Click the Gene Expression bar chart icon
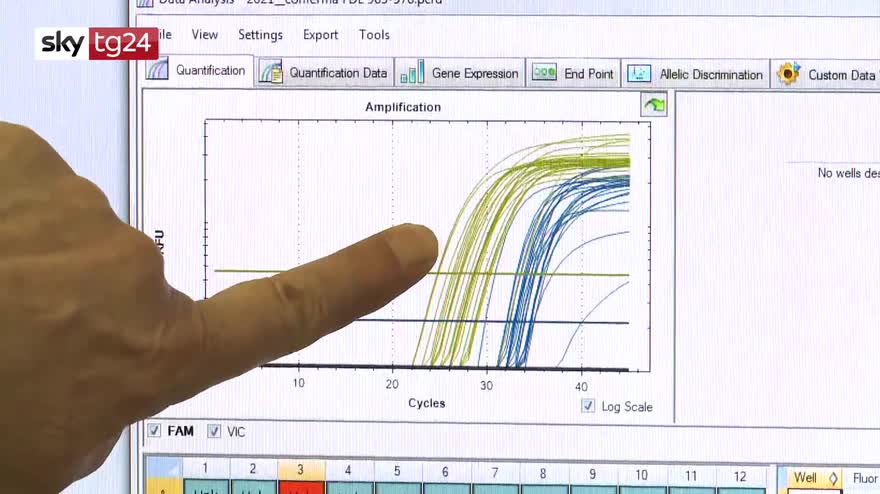This screenshot has height=494, width=880. pyautogui.click(x=411, y=73)
